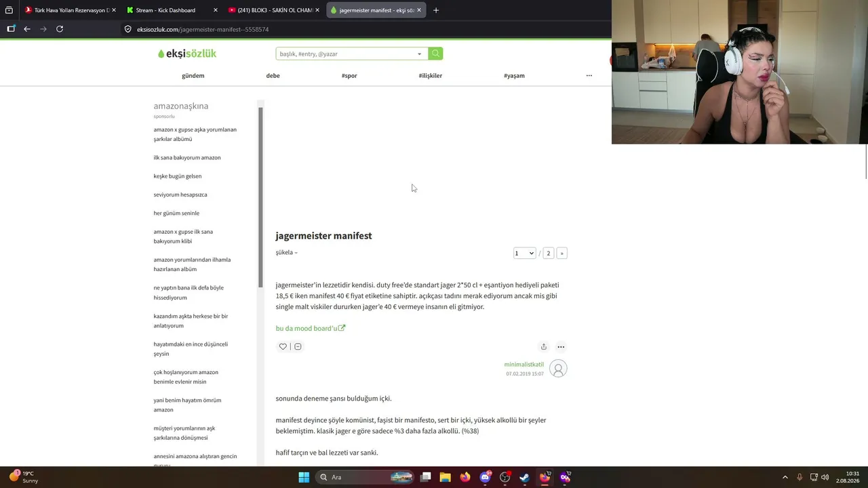Show hidden system tray icons
868x488 pixels.
(x=785, y=477)
